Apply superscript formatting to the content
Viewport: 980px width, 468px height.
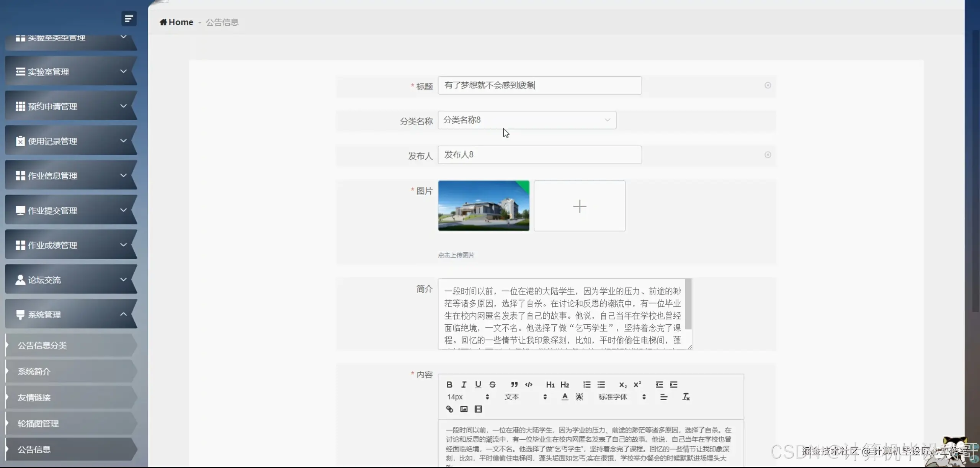coord(637,385)
